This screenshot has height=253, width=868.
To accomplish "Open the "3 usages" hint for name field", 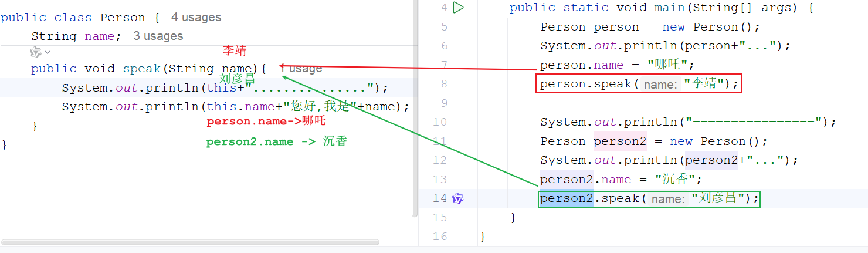I will click(158, 36).
